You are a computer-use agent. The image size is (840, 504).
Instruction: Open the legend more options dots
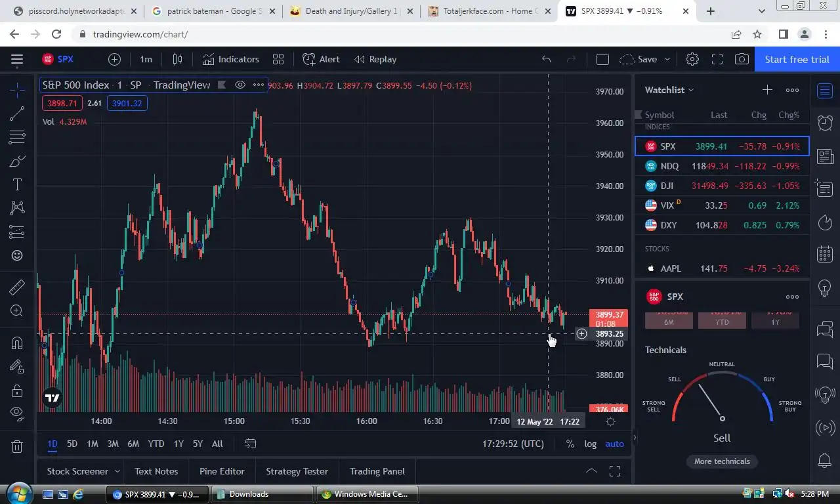coord(259,85)
